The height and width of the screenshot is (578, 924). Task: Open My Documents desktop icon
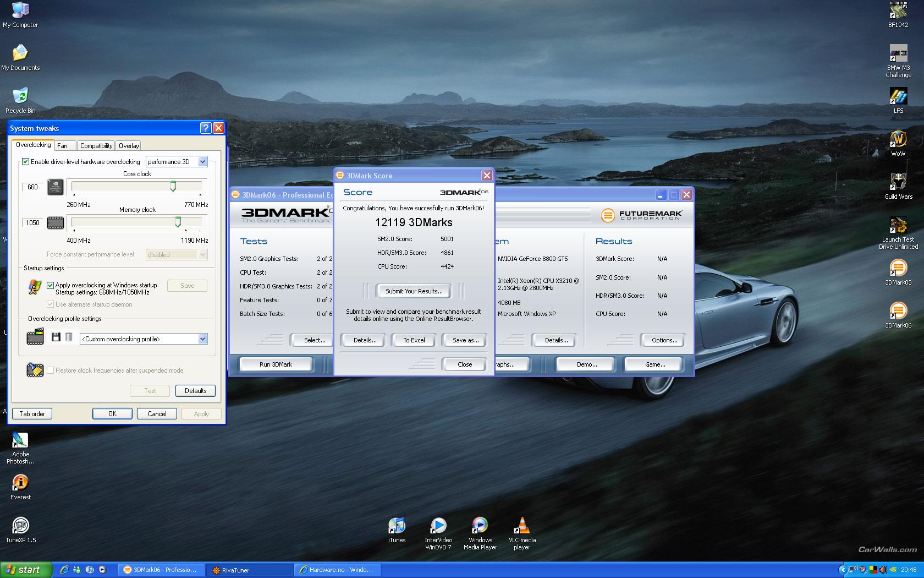[20, 58]
